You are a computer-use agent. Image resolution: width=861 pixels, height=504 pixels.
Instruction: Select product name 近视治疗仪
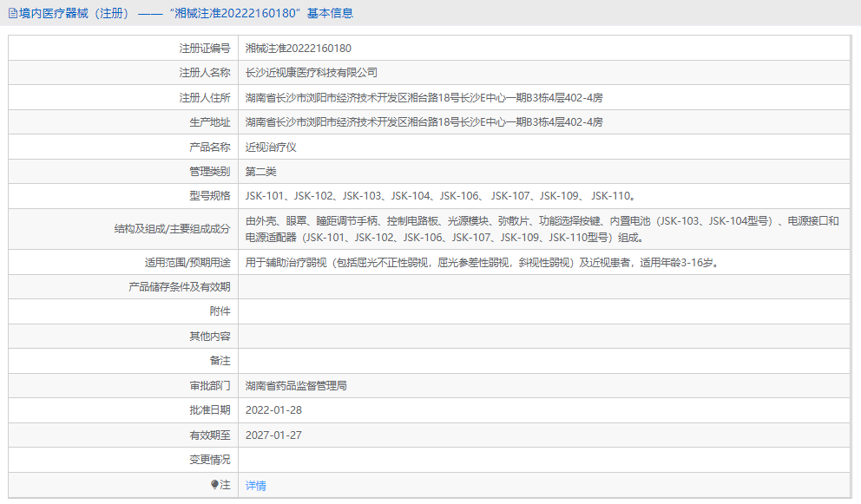[x=271, y=147]
